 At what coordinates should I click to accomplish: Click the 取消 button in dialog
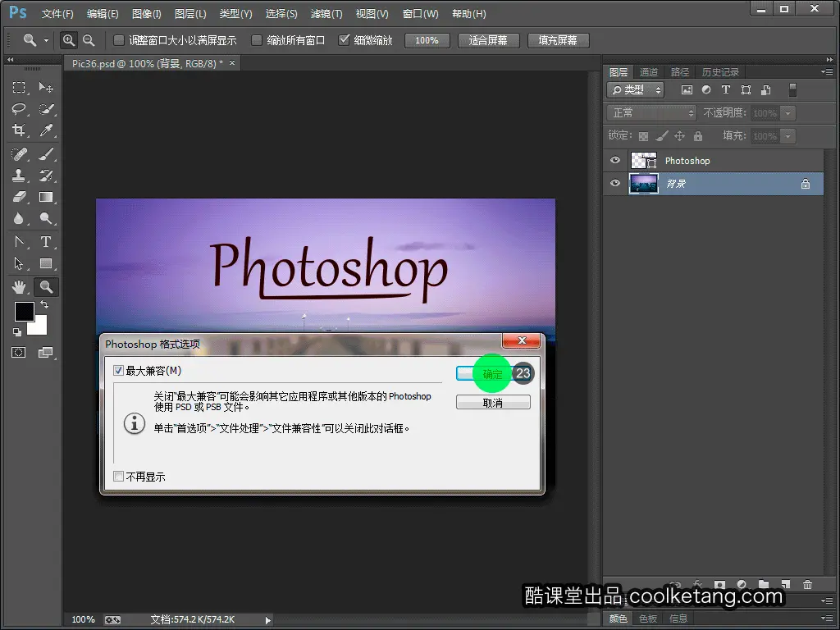pyautogui.click(x=493, y=402)
